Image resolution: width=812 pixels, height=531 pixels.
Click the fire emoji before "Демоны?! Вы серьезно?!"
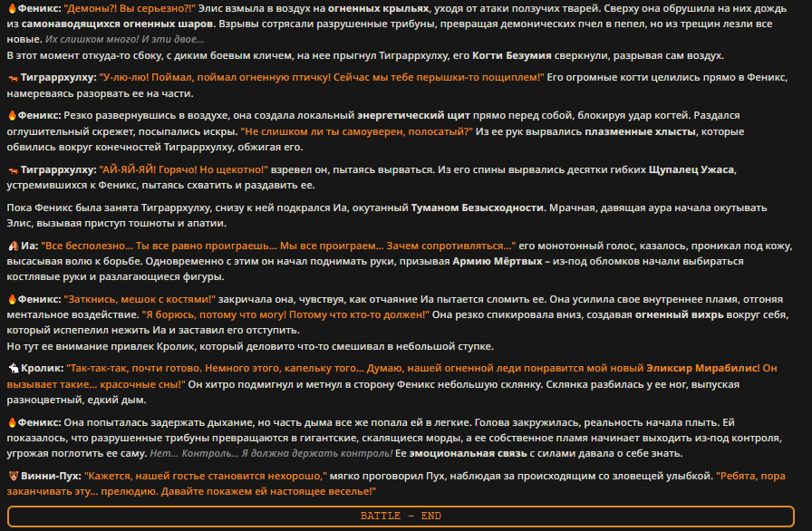(x=13, y=8)
